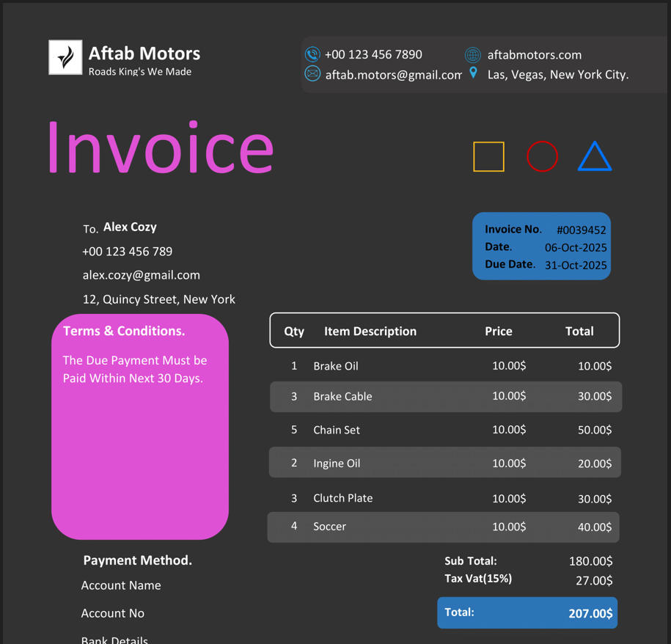The image size is (671, 644).
Task: Click the Payment Method heading
Action: (137, 560)
